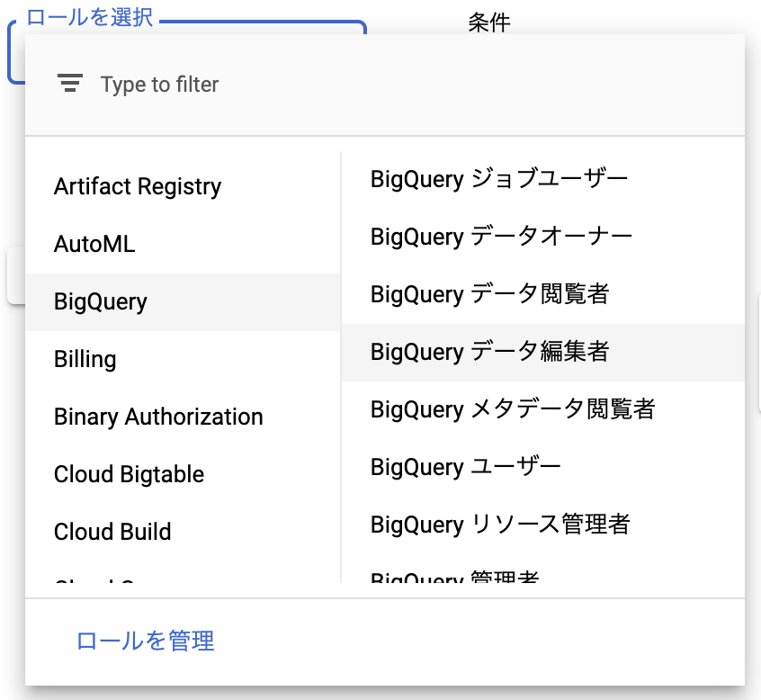Select the Binary Authorization category

point(158,417)
